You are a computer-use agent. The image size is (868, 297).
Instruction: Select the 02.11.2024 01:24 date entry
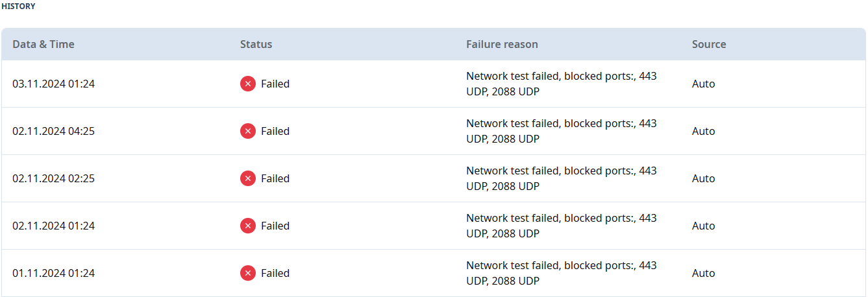coord(53,226)
